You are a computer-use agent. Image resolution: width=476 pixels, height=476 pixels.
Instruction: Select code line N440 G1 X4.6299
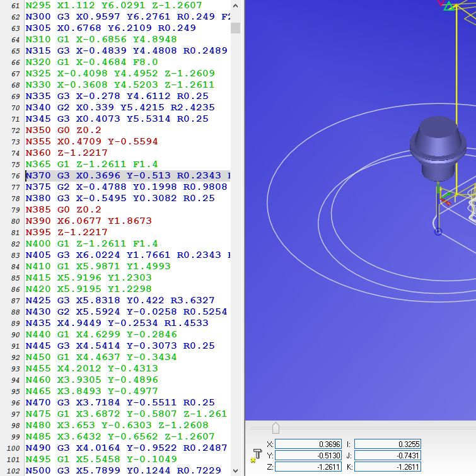pos(101,334)
